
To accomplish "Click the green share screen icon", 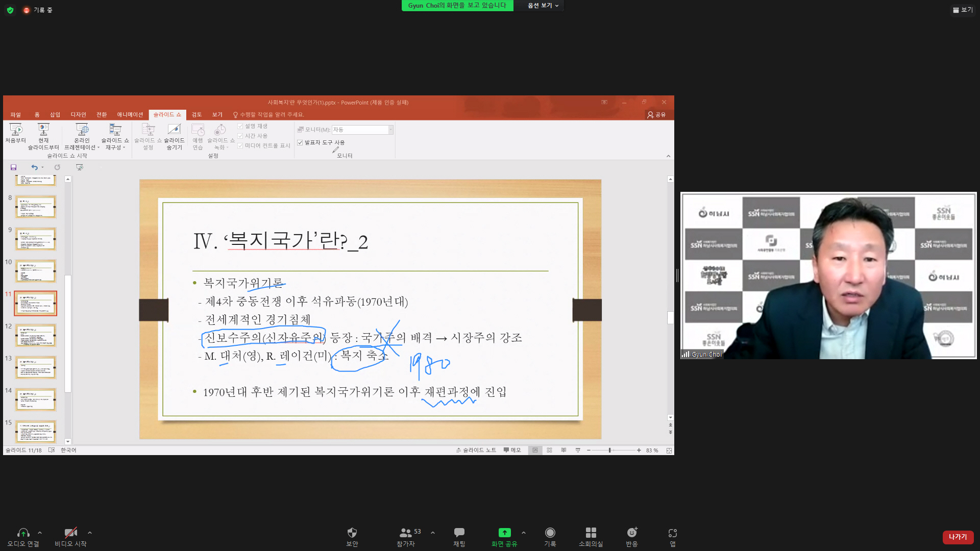I will tap(504, 533).
